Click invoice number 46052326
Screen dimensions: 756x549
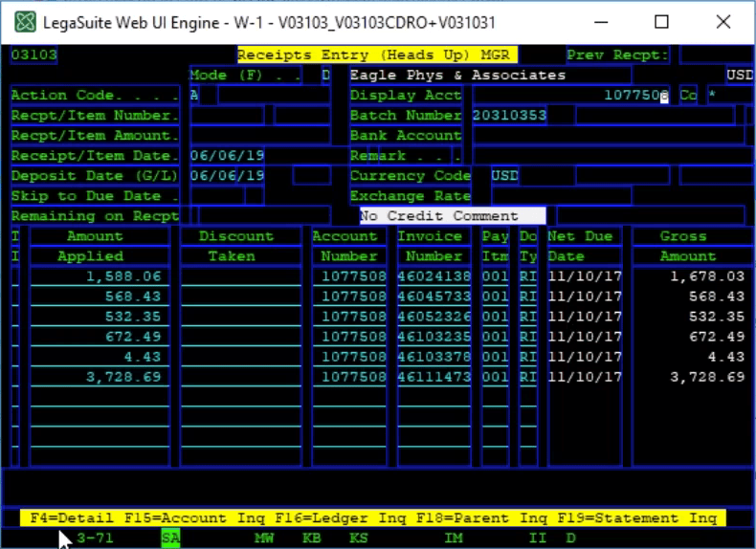(434, 318)
